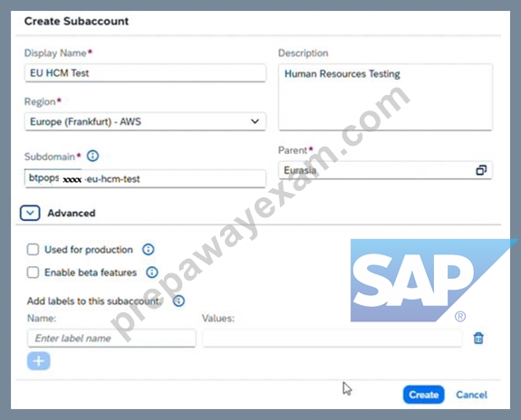Focus the Display Name field
The image size is (521, 420).
pyautogui.click(x=145, y=73)
